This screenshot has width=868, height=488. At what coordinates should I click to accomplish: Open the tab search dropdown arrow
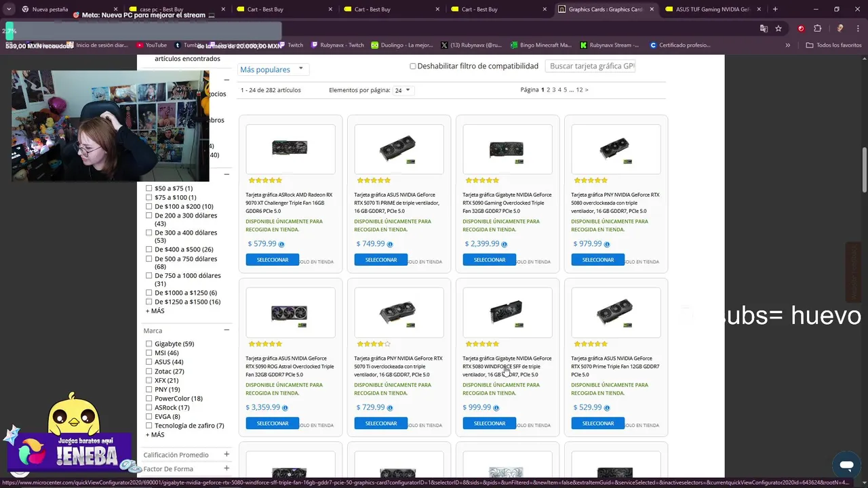(x=9, y=9)
